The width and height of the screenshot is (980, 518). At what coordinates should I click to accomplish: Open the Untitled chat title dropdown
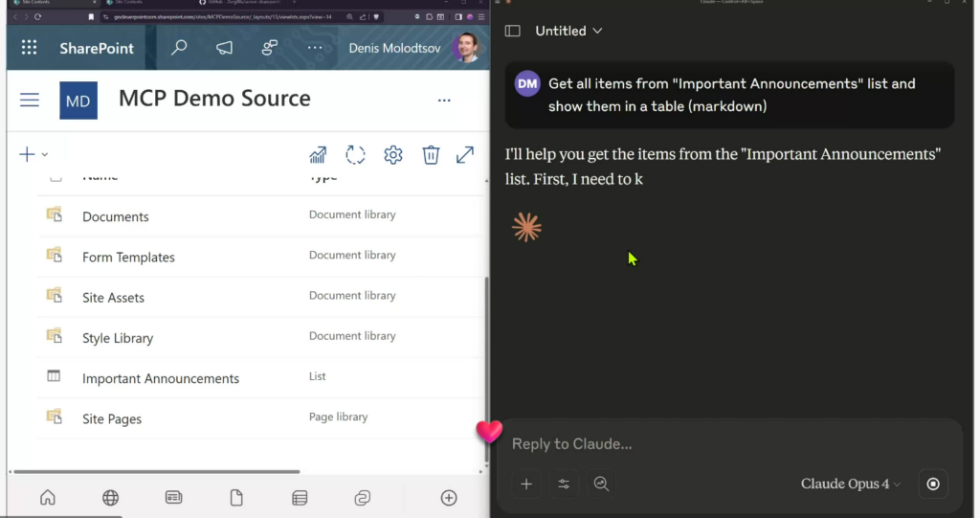[568, 31]
